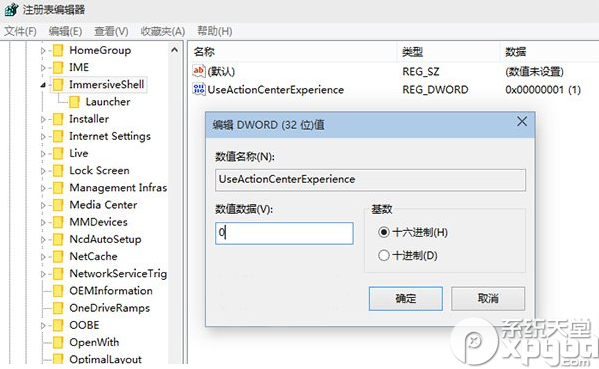Collapse the ImmersiveShell tree node
This screenshot has width=599, height=369.
coord(43,85)
